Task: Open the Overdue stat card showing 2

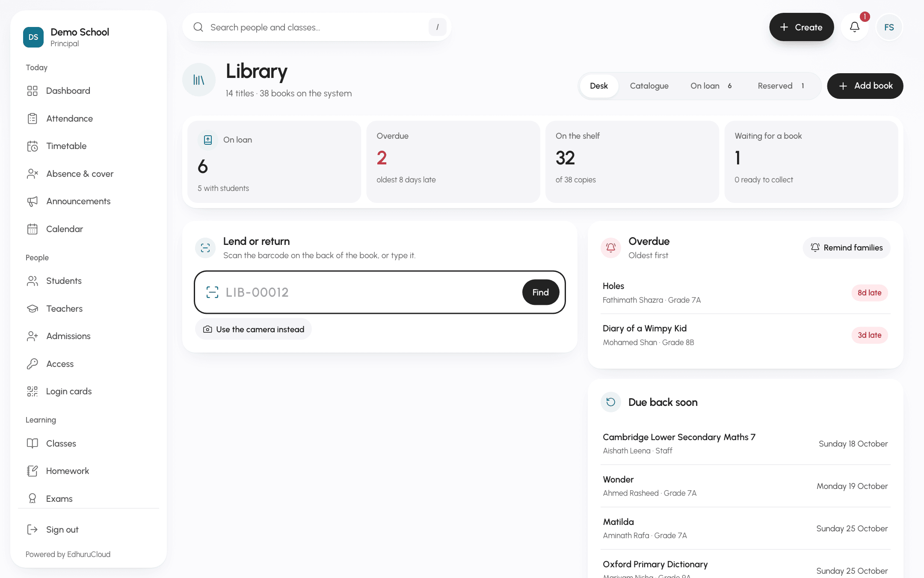Action: [x=453, y=162]
